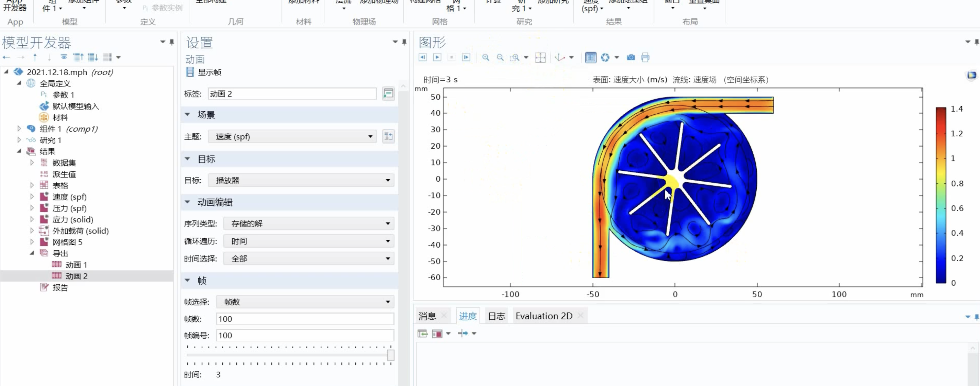The width and height of the screenshot is (980, 386).
Task: Select 动画 1 in the export tree
Action: click(76, 265)
